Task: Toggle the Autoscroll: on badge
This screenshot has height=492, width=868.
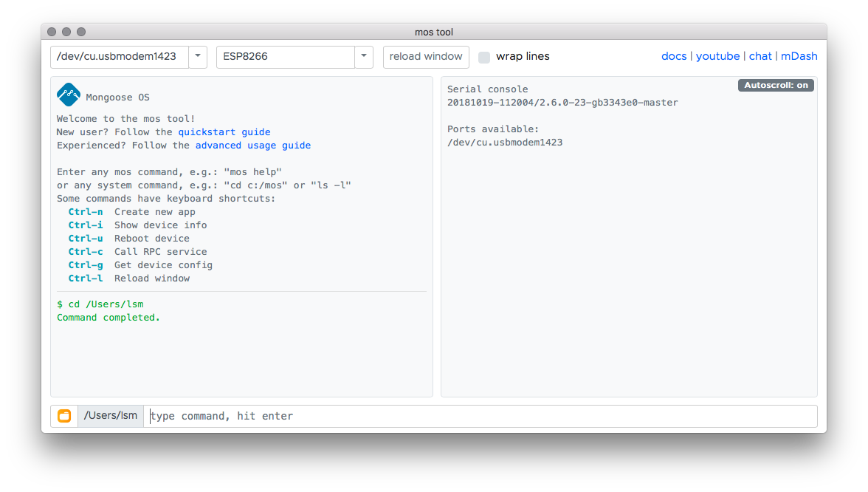Action: [776, 86]
